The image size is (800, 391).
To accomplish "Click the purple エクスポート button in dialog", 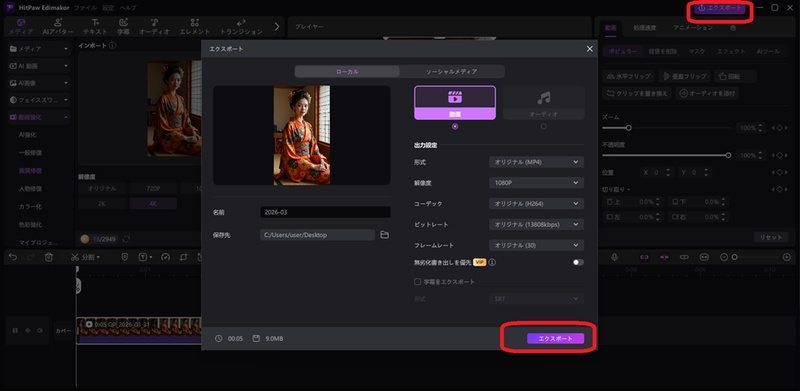I will pyautogui.click(x=555, y=338).
